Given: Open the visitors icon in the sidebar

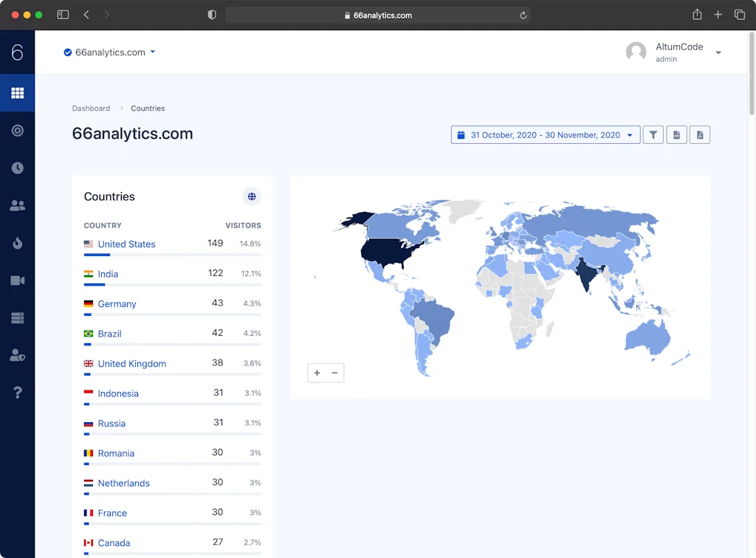Looking at the screenshot, I should [17, 206].
